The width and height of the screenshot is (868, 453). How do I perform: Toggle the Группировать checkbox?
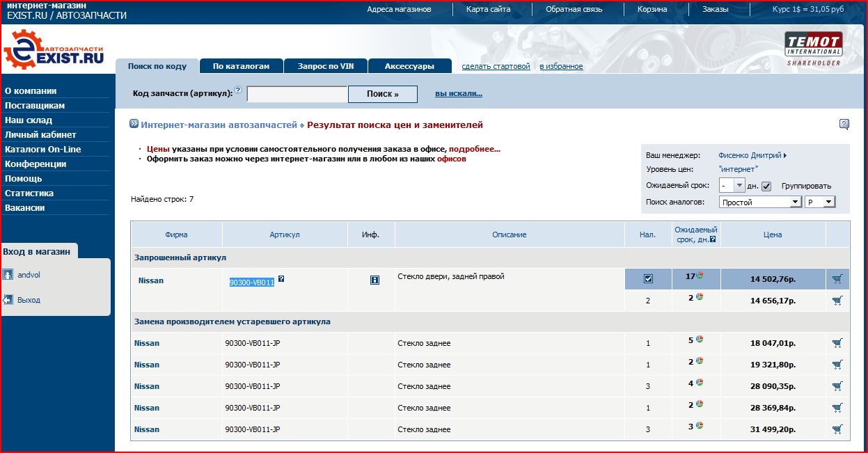pyautogui.click(x=766, y=186)
